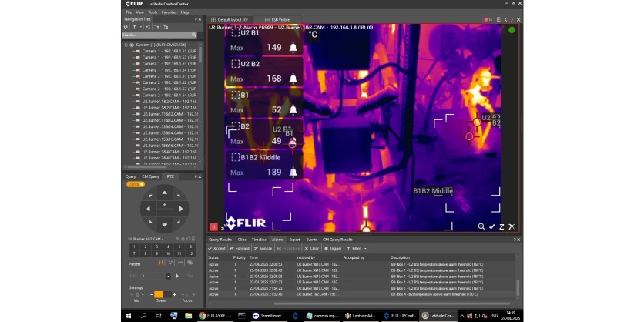The image size is (644, 322).
Task: Pan camera down with PTZ arrow
Action: pos(165,225)
